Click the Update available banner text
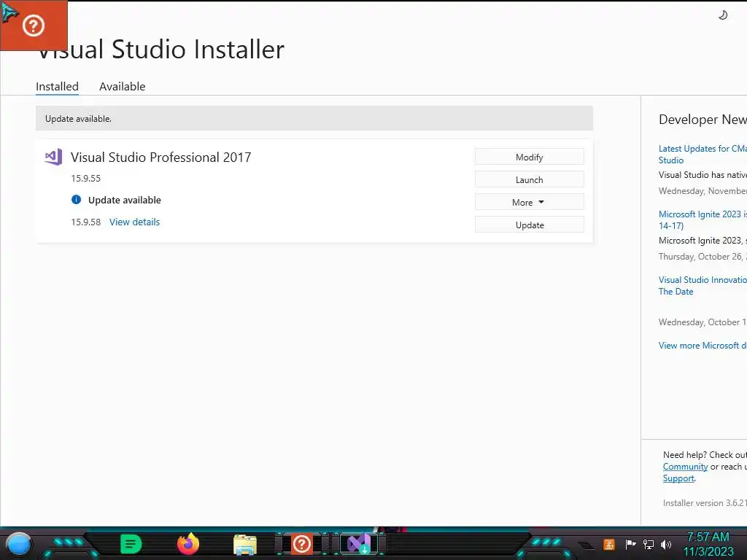The image size is (747, 560). (78, 119)
